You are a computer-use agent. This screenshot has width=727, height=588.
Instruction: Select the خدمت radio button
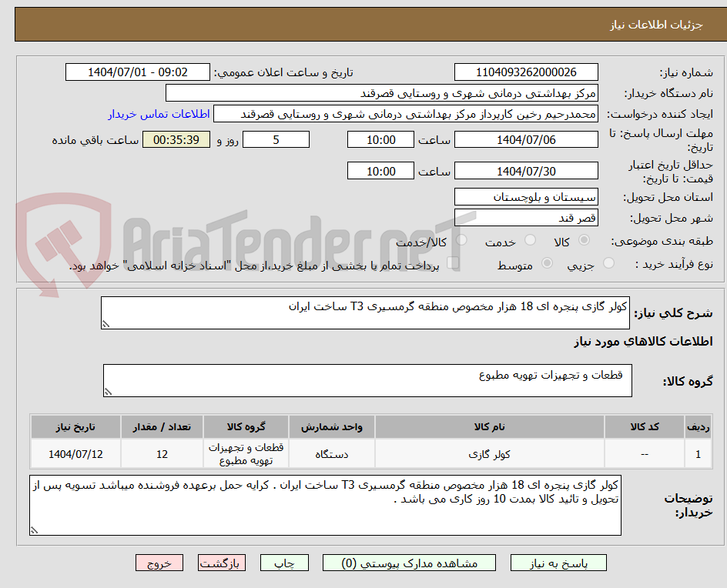pyautogui.click(x=530, y=240)
